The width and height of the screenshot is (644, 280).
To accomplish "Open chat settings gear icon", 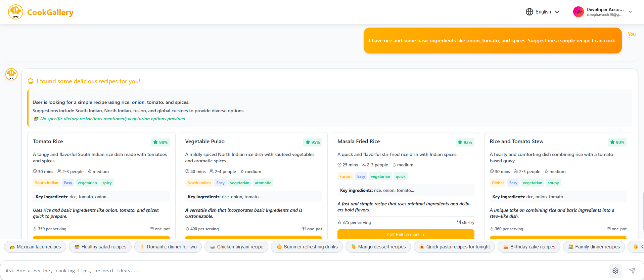I will point(615,271).
